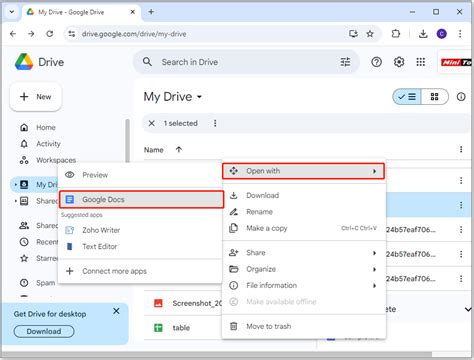This screenshot has width=474, height=360.
Task: Open column options three-dot in header row
Action: click(x=461, y=149)
